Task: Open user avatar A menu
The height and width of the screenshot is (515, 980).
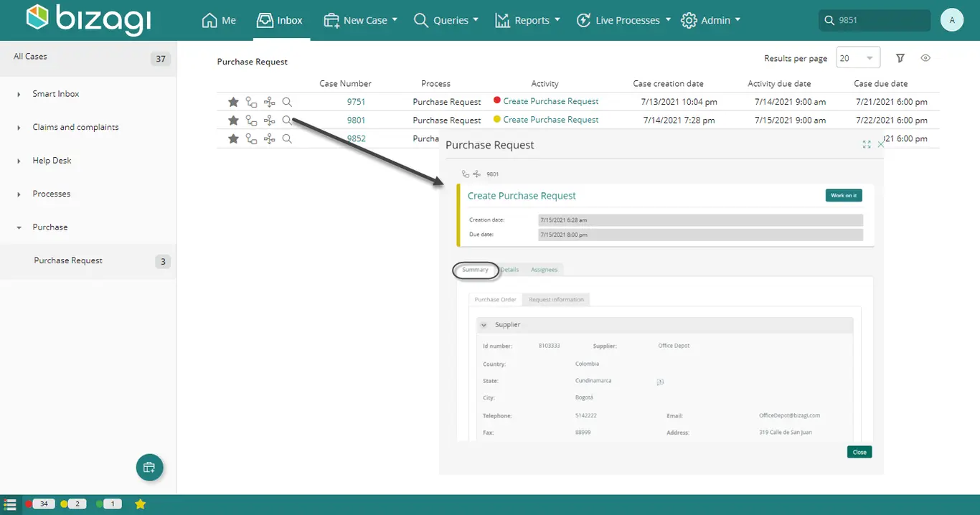Action: (x=951, y=20)
